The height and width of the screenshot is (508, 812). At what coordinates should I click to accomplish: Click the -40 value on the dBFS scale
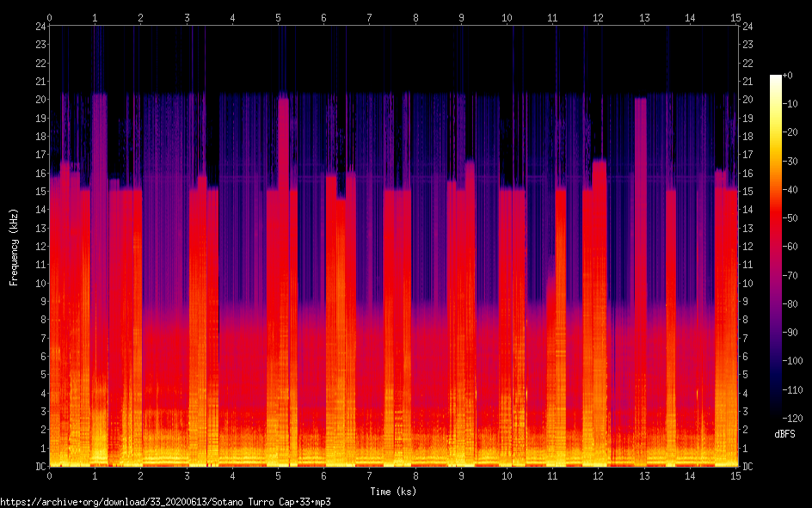tap(790, 190)
